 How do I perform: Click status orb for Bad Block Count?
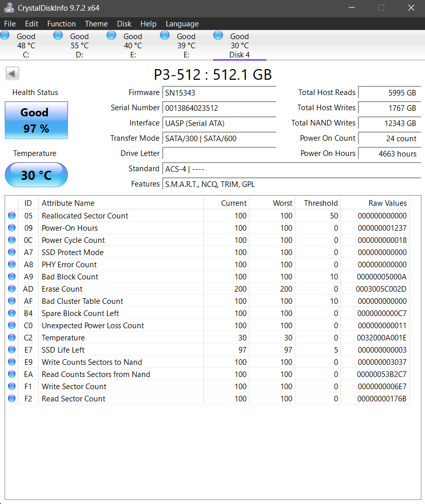tap(12, 277)
